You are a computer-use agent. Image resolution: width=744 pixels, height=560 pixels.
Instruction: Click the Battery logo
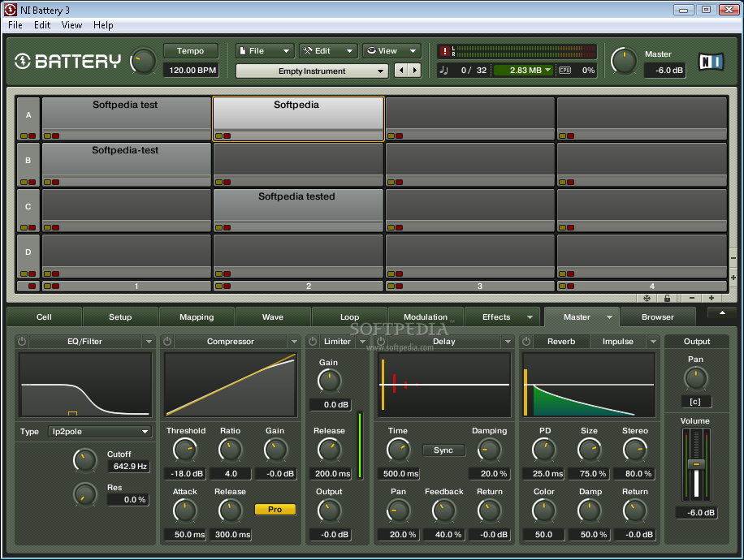point(67,62)
